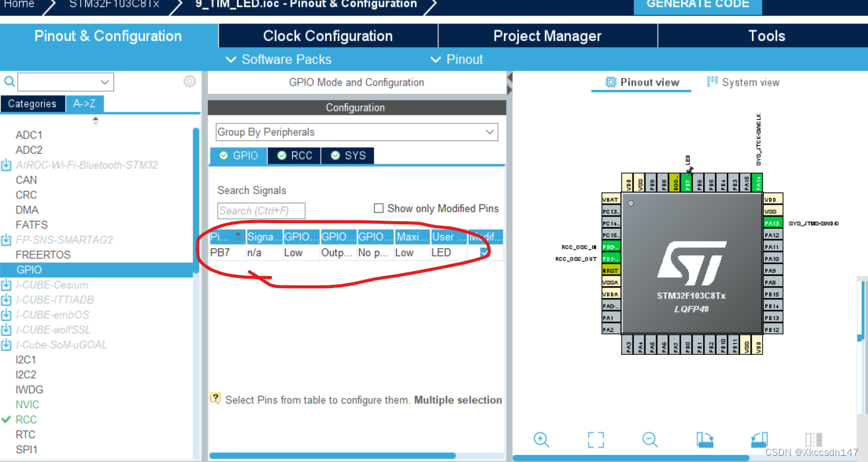Select FREERTOS in the peripheral list
Viewport: 868px width, 462px height.
pyautogui.click(x=43, y=255)
